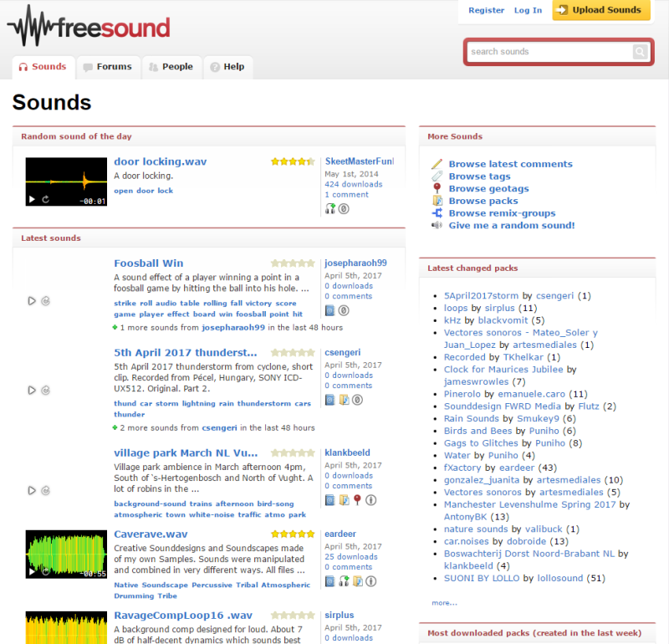Rate door locking.wav with the star rating
This screenshot has width=669, height=644.
coord(292,160)
